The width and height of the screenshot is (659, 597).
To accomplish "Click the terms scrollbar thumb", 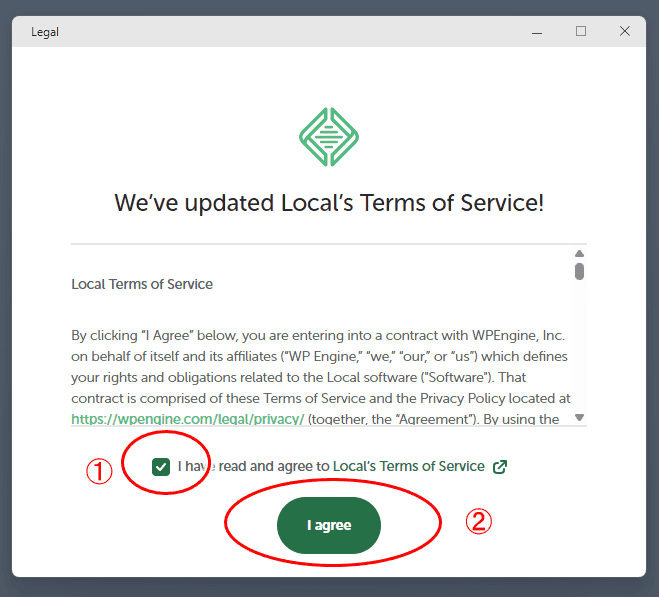I will tap(579, 271).
